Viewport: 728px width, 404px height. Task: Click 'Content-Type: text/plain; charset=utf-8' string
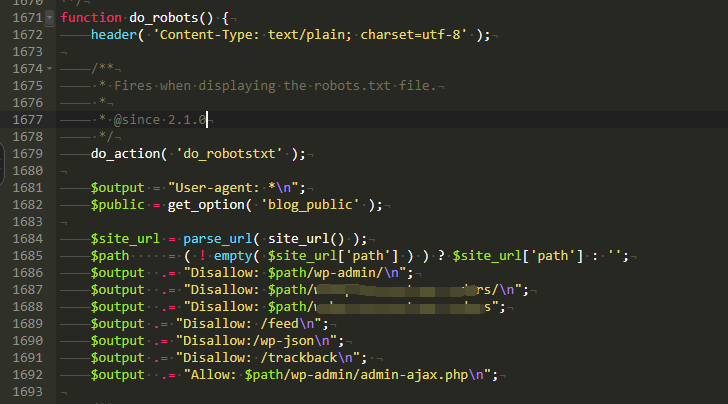311,35
